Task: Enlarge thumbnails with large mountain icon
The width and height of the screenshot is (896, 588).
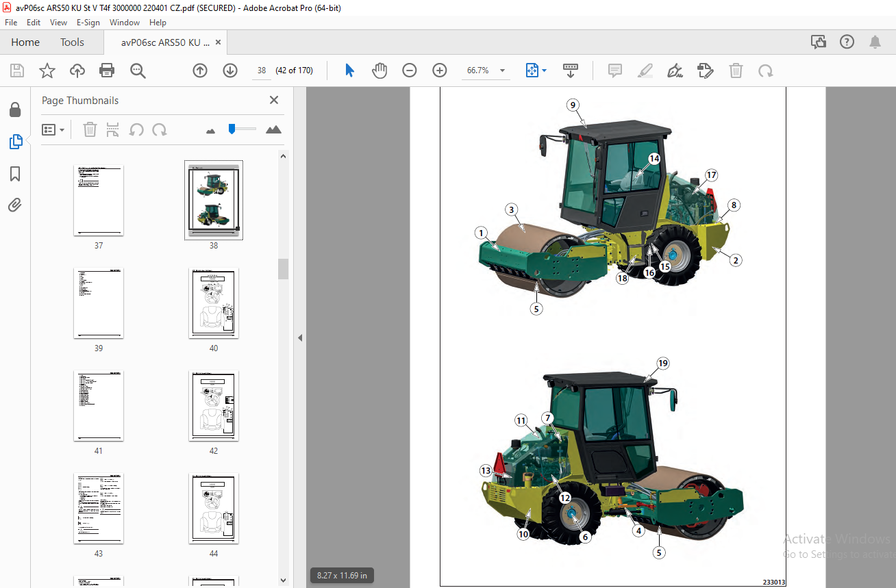Action: 273,129
